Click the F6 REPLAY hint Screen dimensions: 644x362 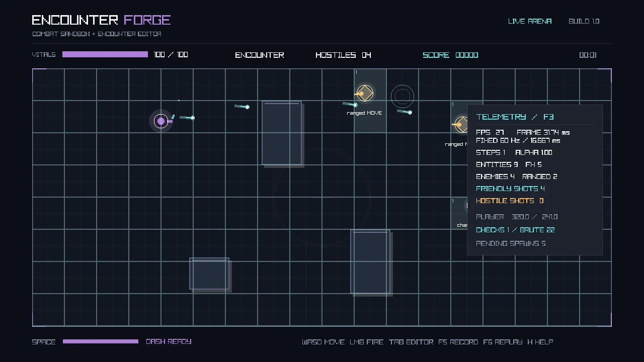(503, 342)
